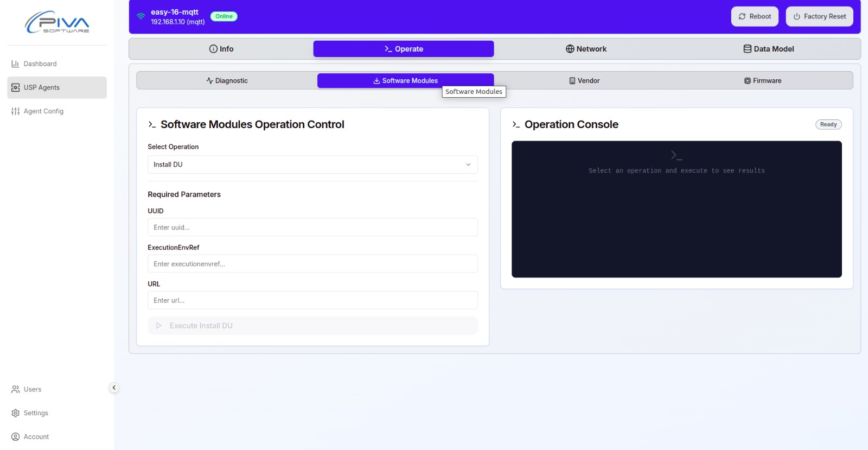Open Dashboard from the sidebar

[x=40, y=64]
